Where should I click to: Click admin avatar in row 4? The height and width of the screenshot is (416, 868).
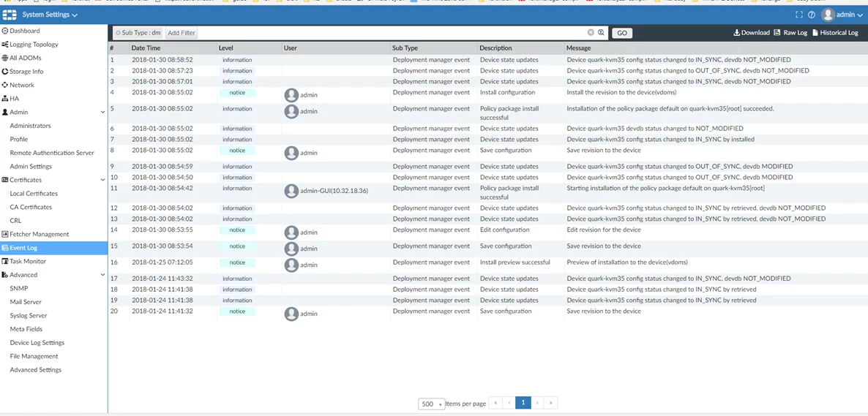(291, 95)
